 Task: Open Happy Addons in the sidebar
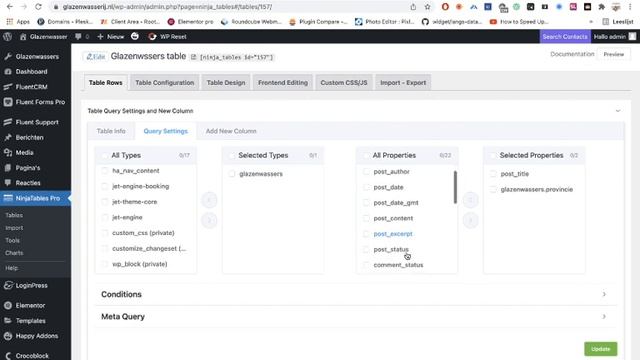(x=36, y=336)
